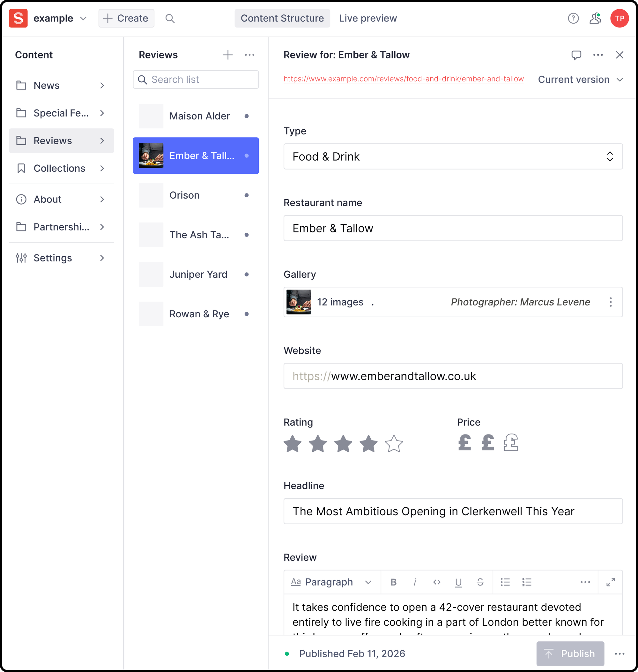The image size is (638, 672).
Task: Click the Published Feb 11, 2026 status
Action: [x=352, y=653]
